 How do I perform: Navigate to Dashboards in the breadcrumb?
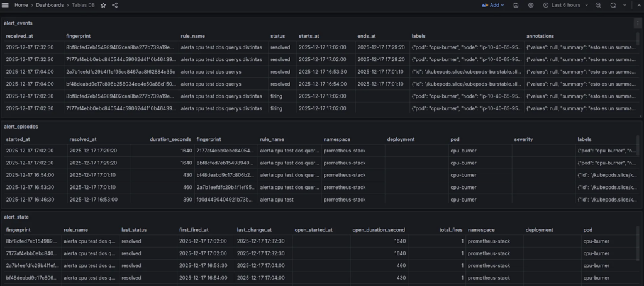click(51, 5)
